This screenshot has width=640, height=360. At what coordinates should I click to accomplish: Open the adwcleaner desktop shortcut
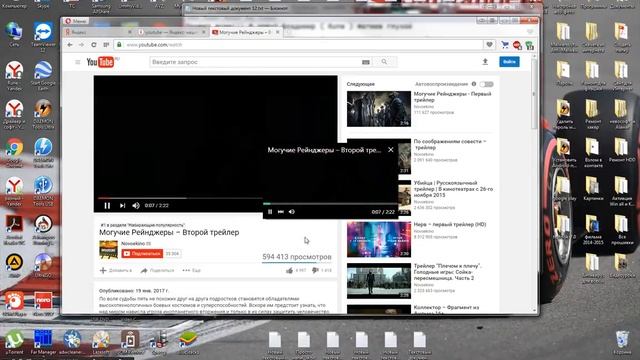click(72, 341)
